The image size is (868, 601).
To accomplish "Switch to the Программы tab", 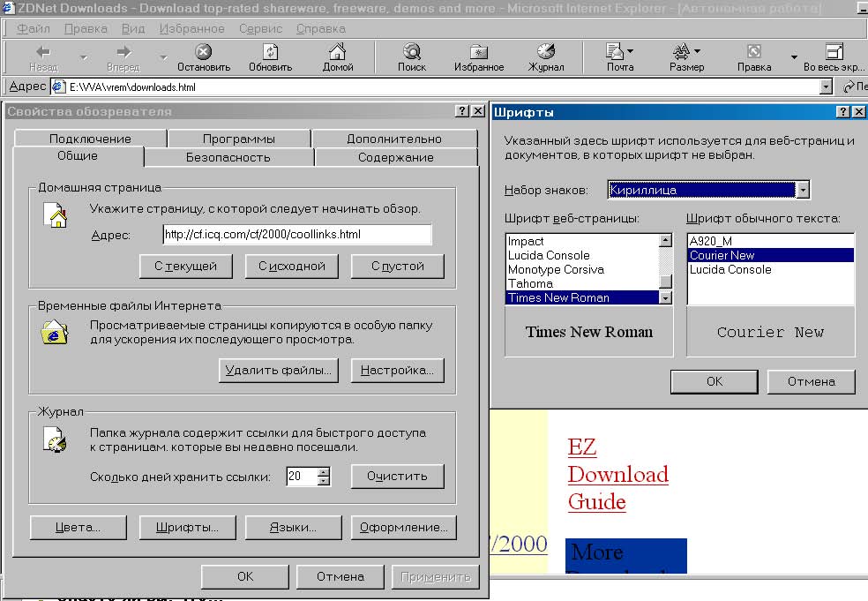I will pos(238,139).
